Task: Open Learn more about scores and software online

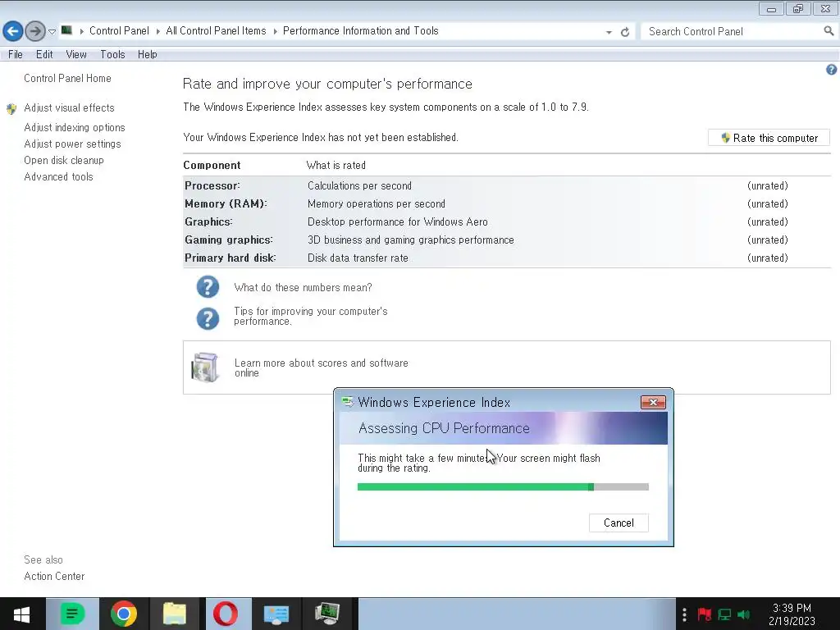Action: (x=321, y=368)
